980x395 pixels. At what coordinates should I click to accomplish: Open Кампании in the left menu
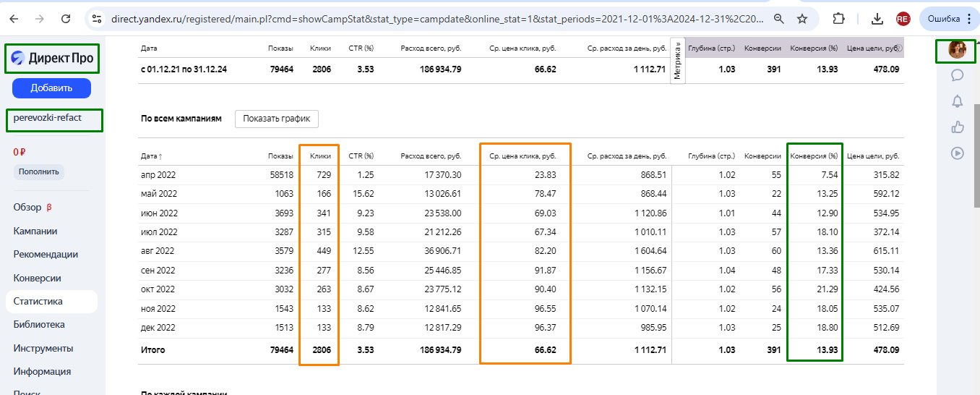pyautogui.click(x=35, y=231)
